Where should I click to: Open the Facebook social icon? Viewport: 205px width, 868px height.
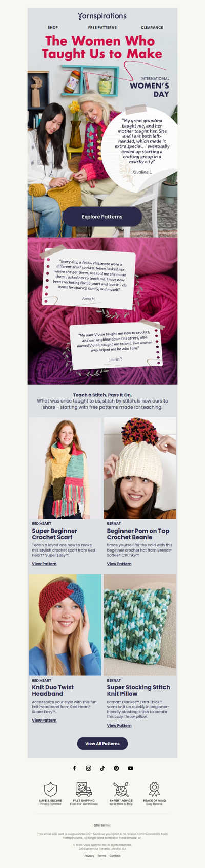coord(74,768)
